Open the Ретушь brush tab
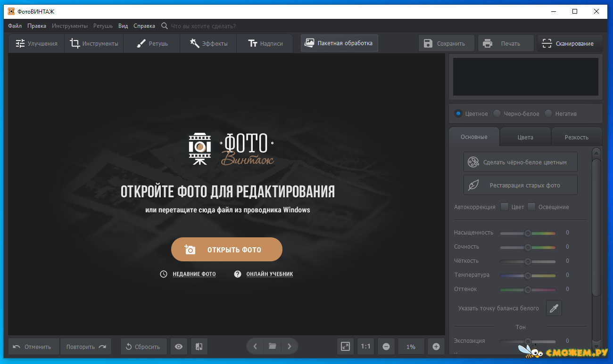 pyautogui.click(x=152, y=43)
